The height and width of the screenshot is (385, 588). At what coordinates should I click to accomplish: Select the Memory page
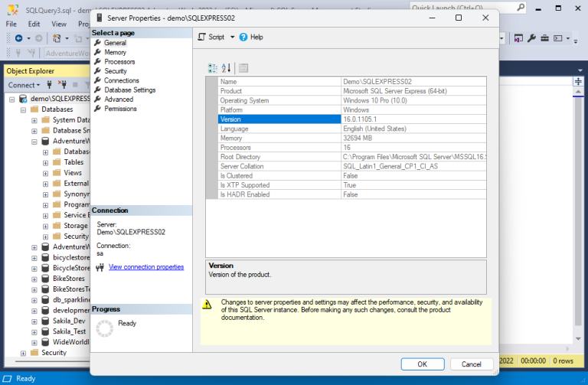(x=115, y=52)
